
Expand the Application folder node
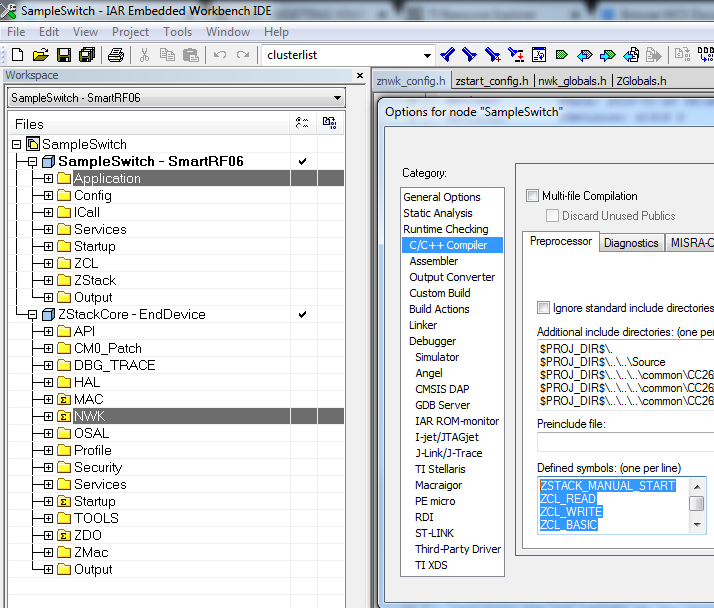pos(48,178)
